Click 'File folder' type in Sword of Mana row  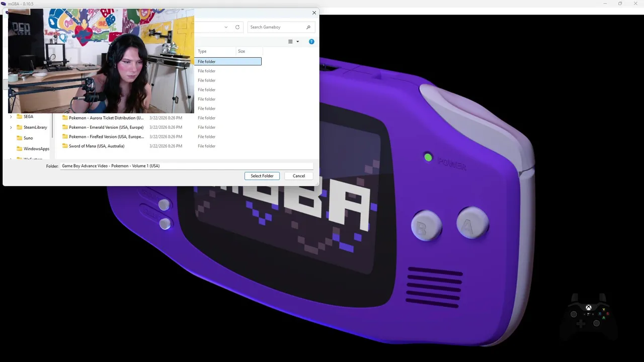click(207, 146)
